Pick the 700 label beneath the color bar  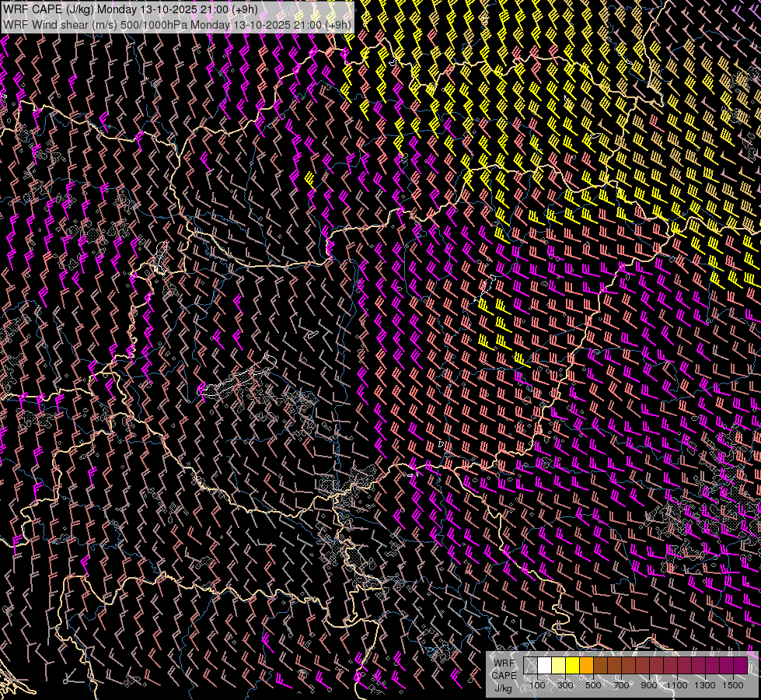621,685
